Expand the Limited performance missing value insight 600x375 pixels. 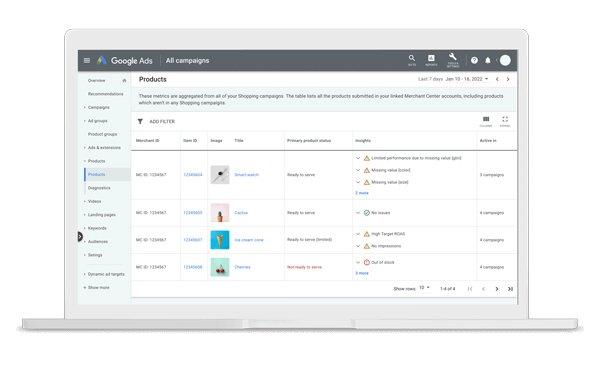coord(358,158)
